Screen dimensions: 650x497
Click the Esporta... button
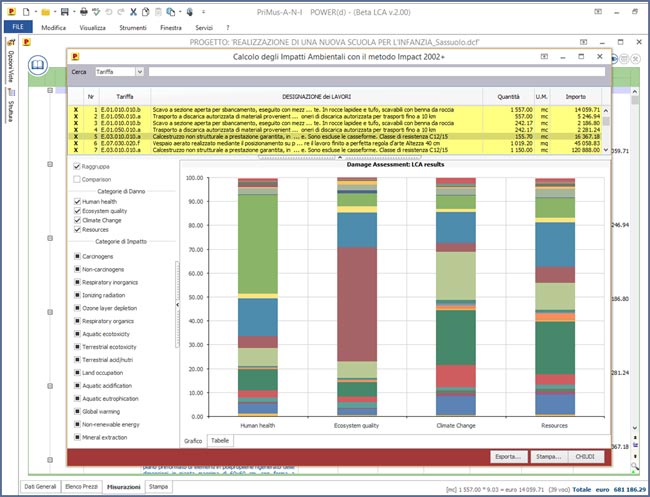pos(508,457)
